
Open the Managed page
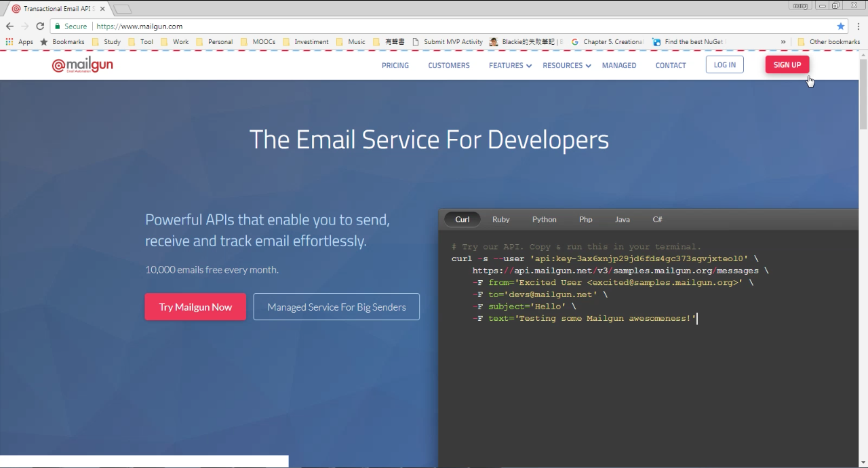pyautogui.click(x=619, y=65)
